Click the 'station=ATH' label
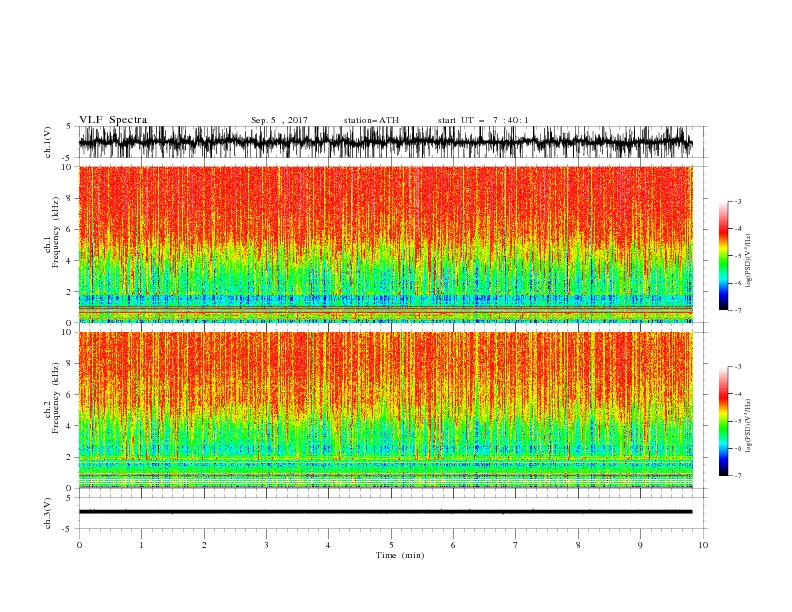This screenshot has height=612, width=792. [371, 120]
